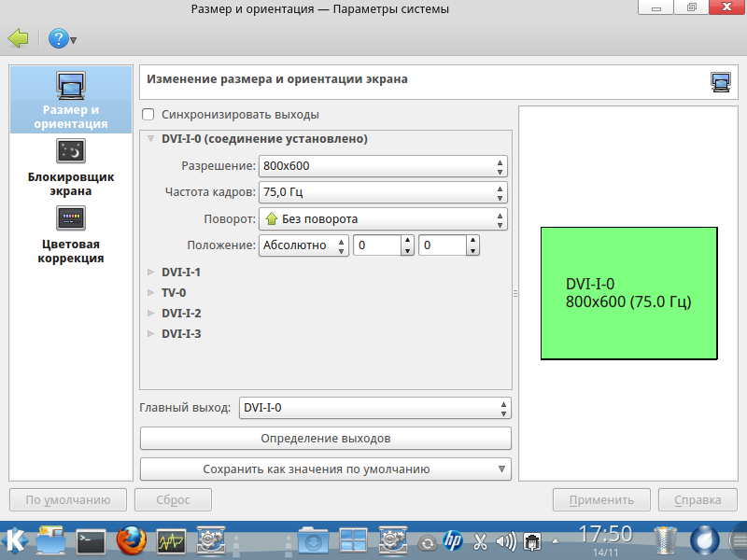
Task: Expand the DVI-I-1 output
Action: click(x=150, y=273)
